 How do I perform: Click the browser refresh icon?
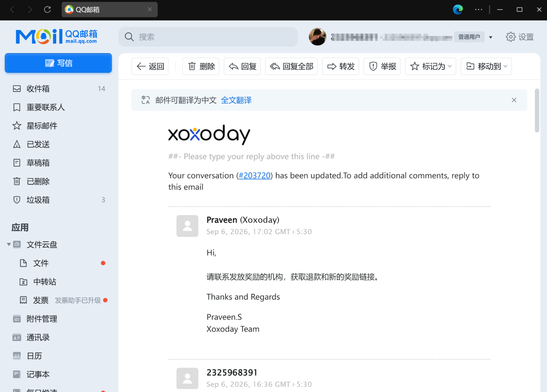48,10
